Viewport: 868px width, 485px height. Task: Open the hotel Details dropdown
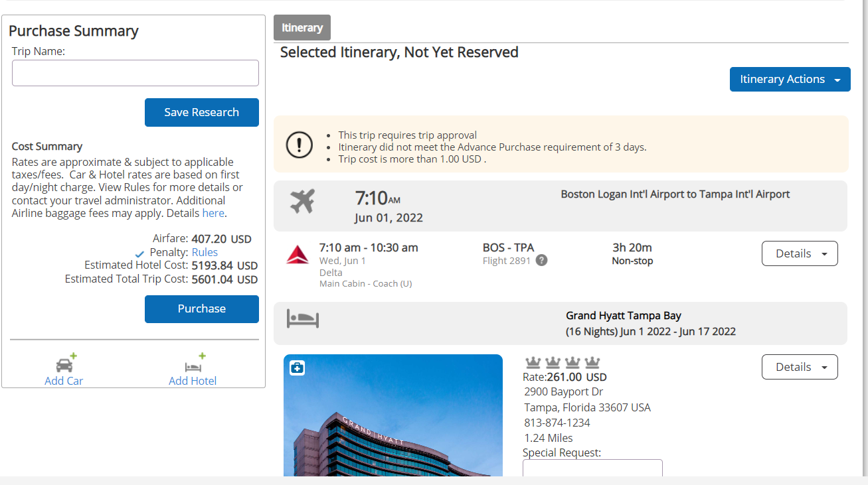tap(799, 367)
